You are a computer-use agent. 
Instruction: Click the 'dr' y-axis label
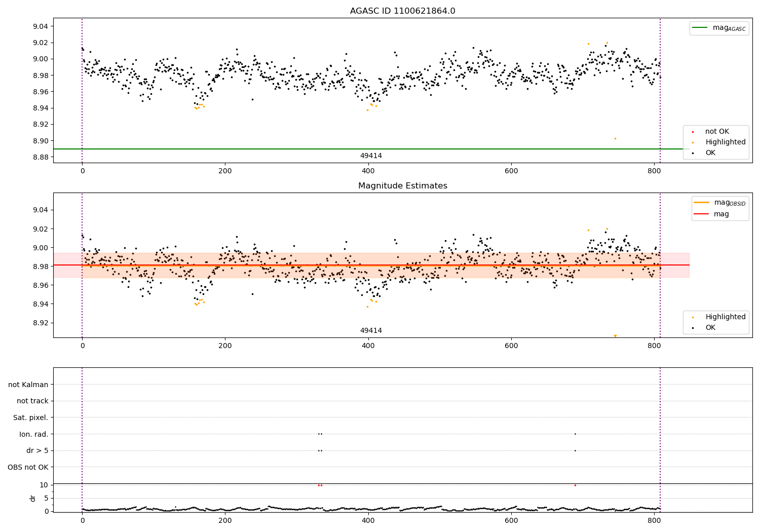33,498
